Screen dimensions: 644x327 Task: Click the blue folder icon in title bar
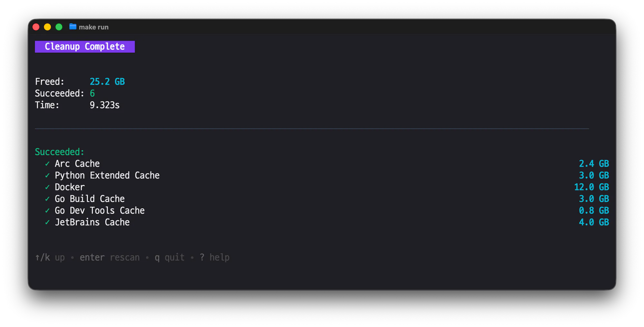click(73, 27)
